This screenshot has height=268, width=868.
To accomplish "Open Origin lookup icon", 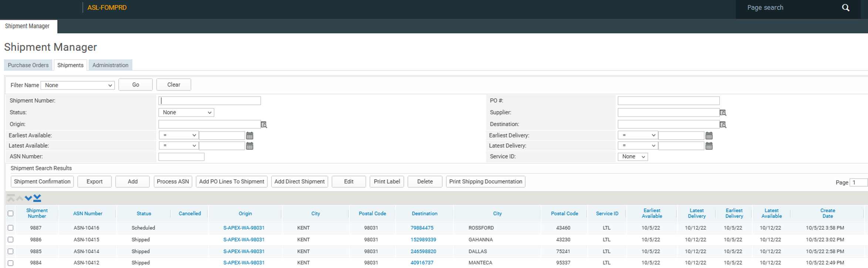I will [x=264, y=125].
